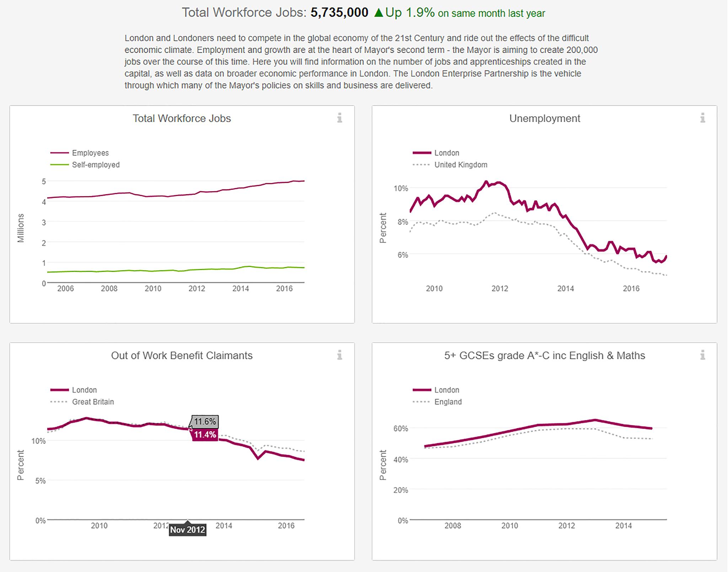728x572 pixels.
Task: Toggle Great Britain series in claimants legend
Action: pyautogui.click(x=93, y=402)
